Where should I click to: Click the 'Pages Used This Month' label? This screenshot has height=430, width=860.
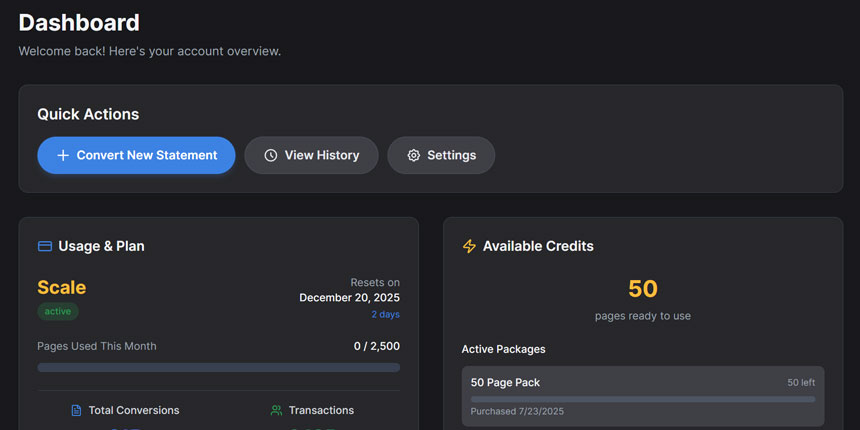coord(97,346)
